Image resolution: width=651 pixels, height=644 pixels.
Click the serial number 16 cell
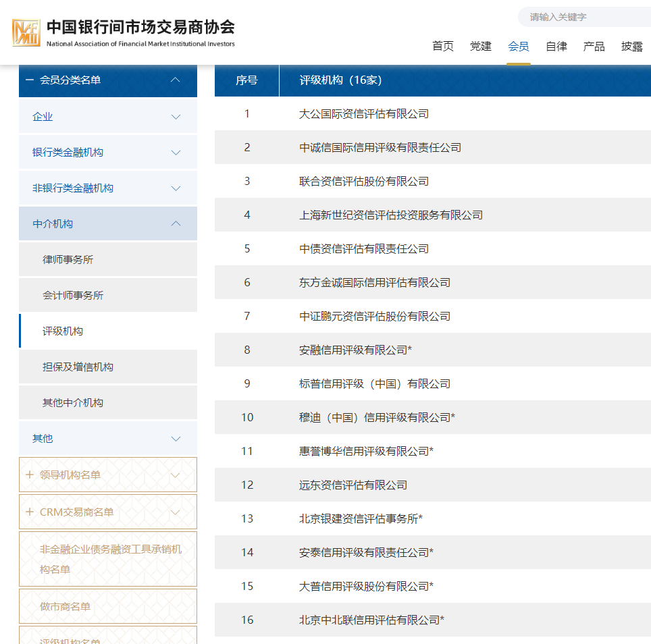coord(247,620)
